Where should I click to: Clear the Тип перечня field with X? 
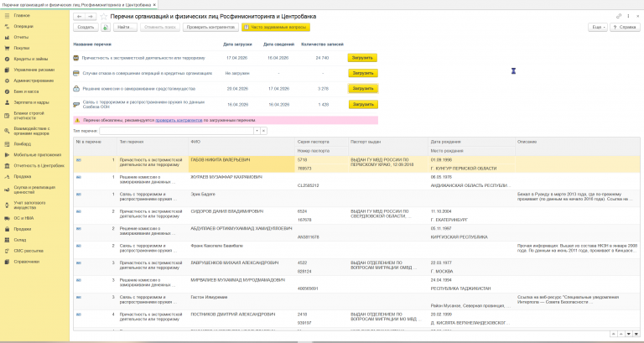click(263, 131)
